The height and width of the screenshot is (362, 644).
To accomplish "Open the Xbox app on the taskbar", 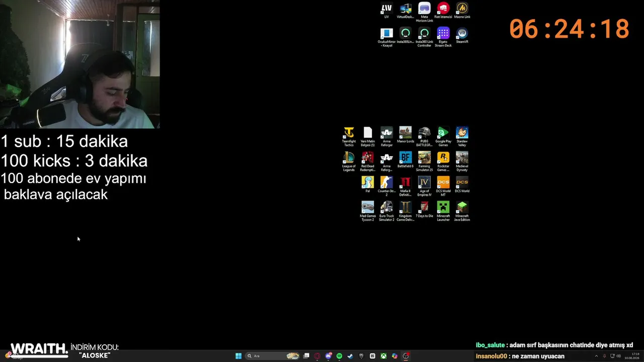I will pyautogui.click(x=383, y=356).
